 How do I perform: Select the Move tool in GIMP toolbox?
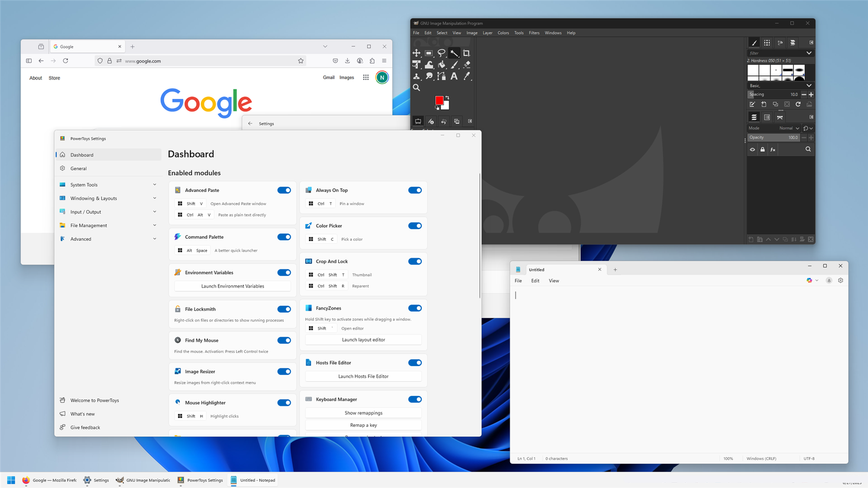[x=417, y=53]
